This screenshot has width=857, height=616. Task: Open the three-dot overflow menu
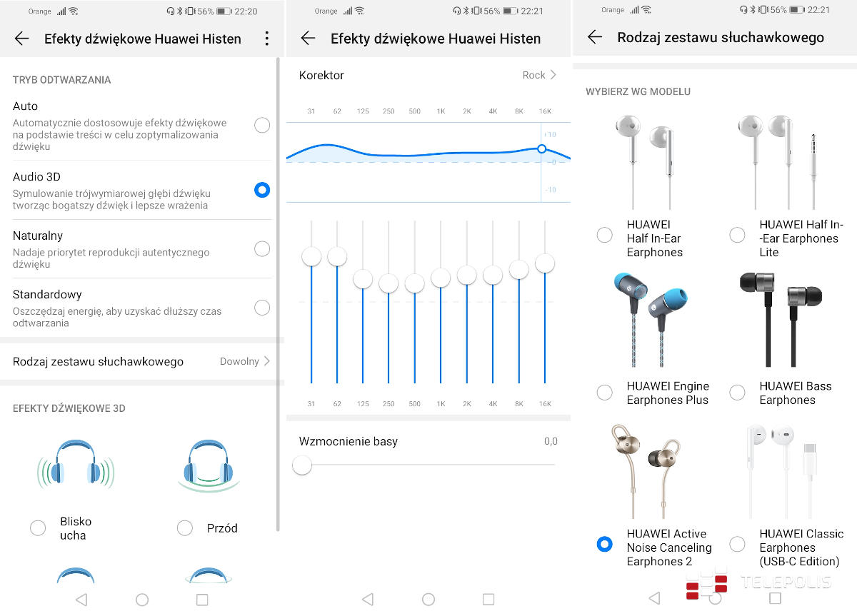click(x=266, y=39)
